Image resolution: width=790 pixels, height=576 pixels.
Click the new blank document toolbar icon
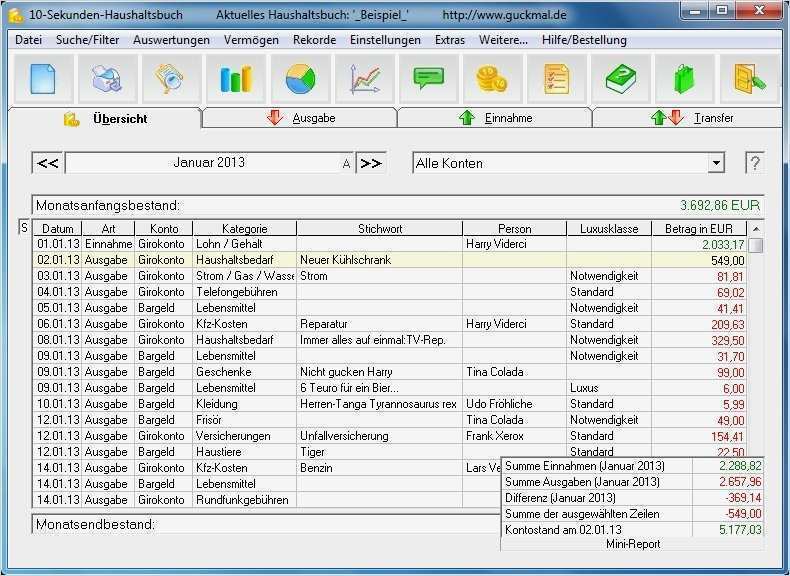point(43,78)
